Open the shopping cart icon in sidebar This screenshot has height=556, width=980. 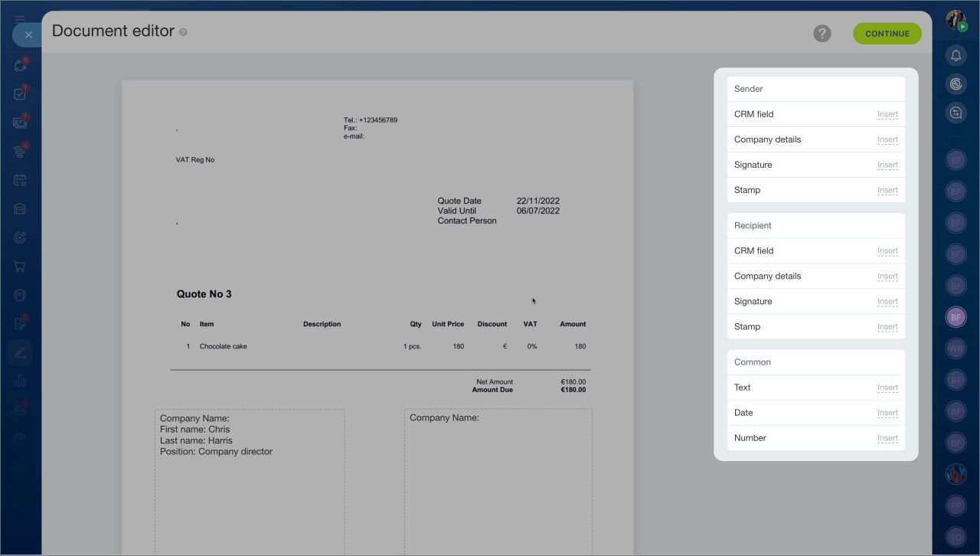coord(21,267)
